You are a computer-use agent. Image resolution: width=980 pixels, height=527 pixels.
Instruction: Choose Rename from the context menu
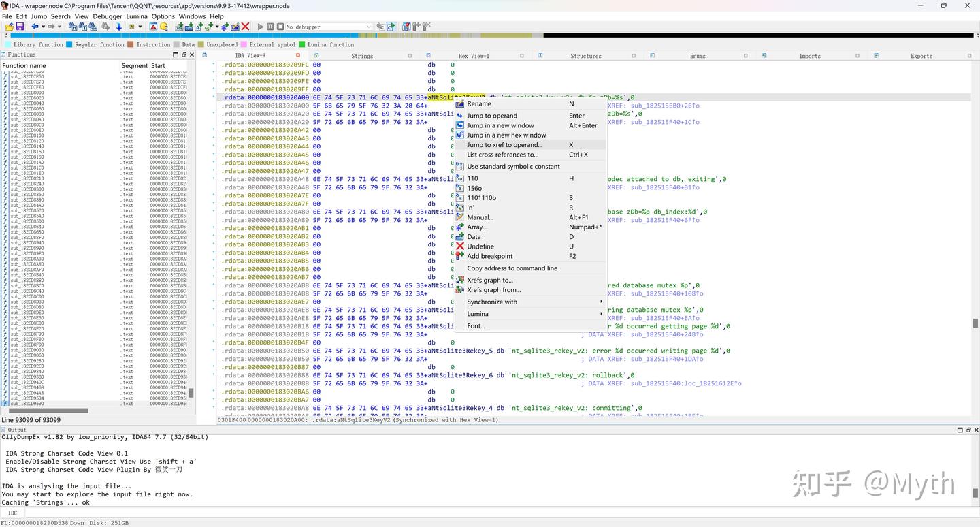(x=530, y=103)
